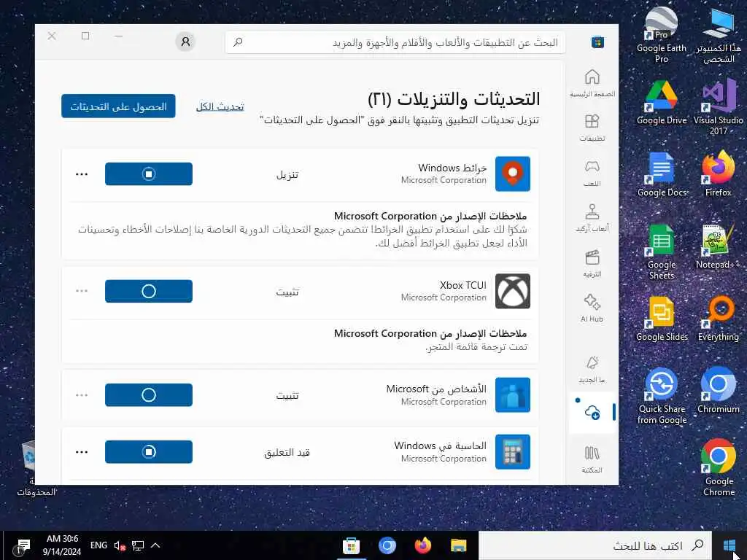
Task: Open Firefox from the taskbar
Action: point(422,545)
